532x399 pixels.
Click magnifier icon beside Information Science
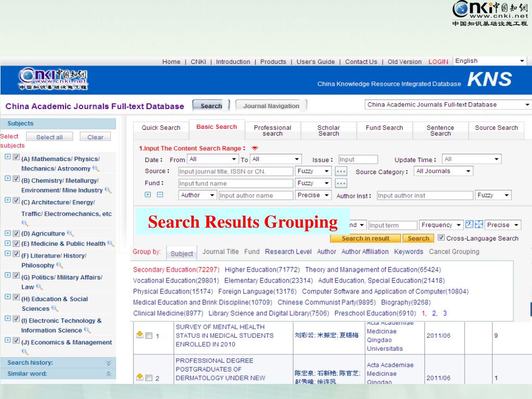[x=87, y=330]
